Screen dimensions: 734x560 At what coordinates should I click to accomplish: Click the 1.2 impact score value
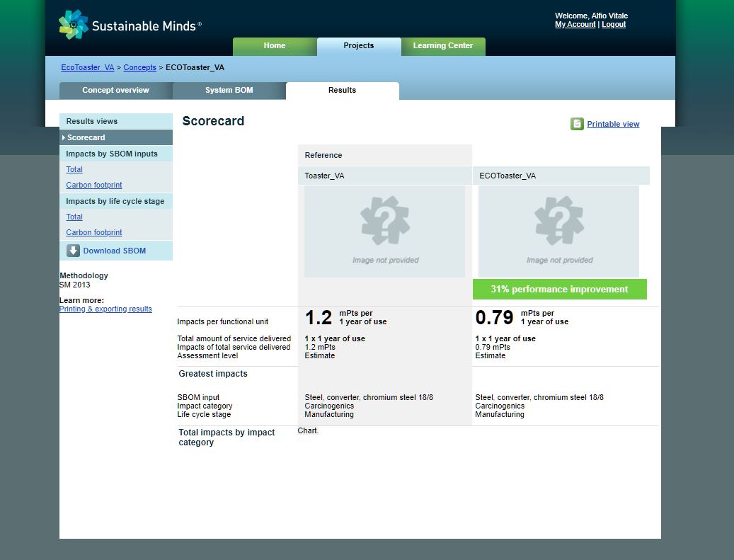(x=319, y=317)
